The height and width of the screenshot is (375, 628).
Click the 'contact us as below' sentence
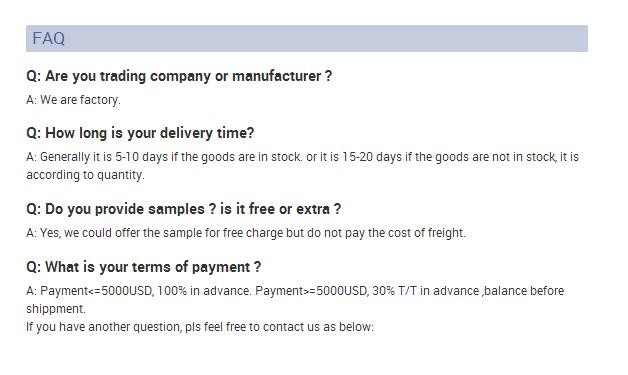tap(200, 327)
